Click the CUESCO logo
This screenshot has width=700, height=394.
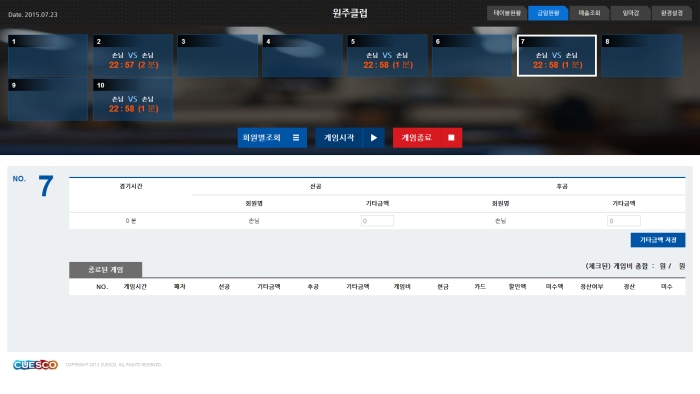[x=35, y=365]
